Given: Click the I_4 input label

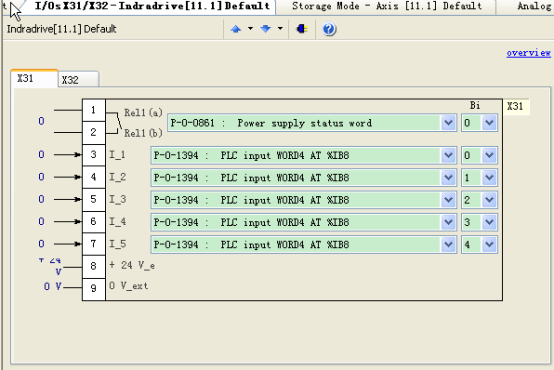Looking at the screenshot, I should pos(117,222).
